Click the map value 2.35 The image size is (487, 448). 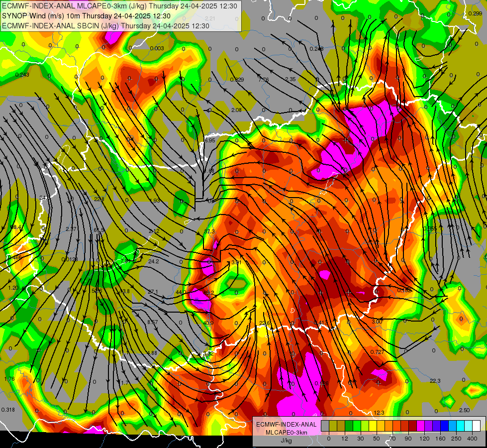point(291,79)
